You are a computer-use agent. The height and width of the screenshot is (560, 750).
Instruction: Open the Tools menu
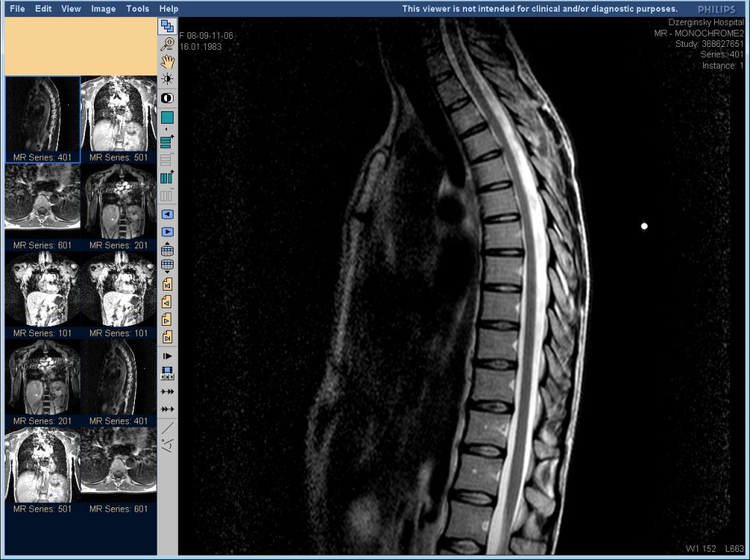pos(138,9)
